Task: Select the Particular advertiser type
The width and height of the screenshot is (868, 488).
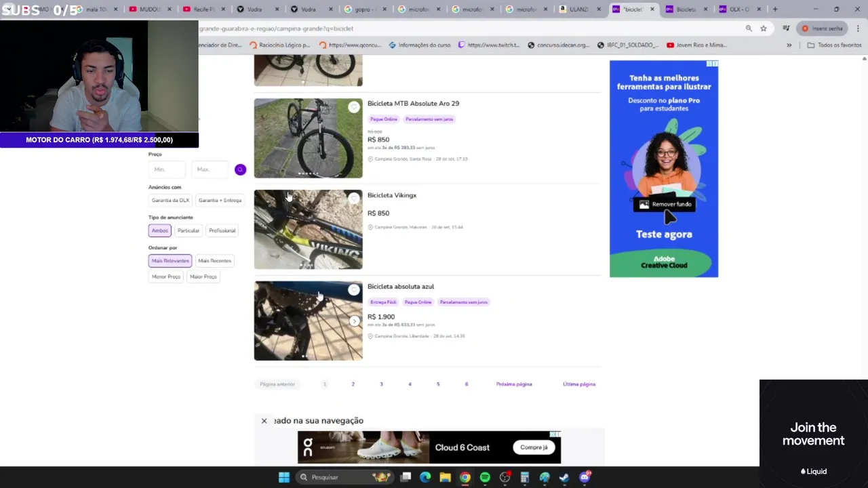Action: (189, 230)
